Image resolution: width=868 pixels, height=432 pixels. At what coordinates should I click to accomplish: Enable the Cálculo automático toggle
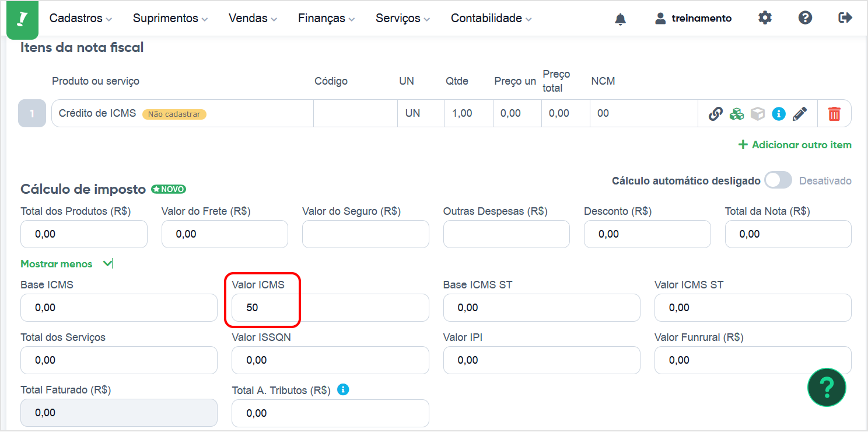pyautogui.click(x=778, y=181)
